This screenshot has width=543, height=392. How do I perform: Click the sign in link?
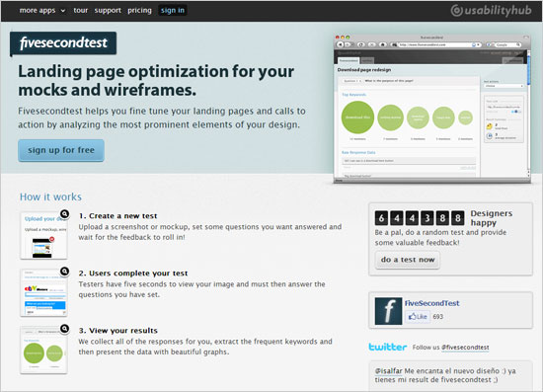click(173, 11)
